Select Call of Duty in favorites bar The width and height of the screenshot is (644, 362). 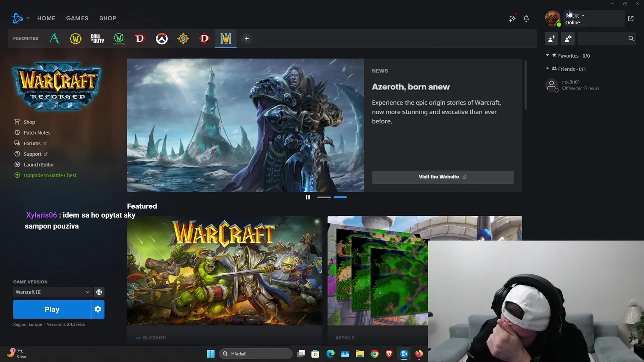pos(97,38)
